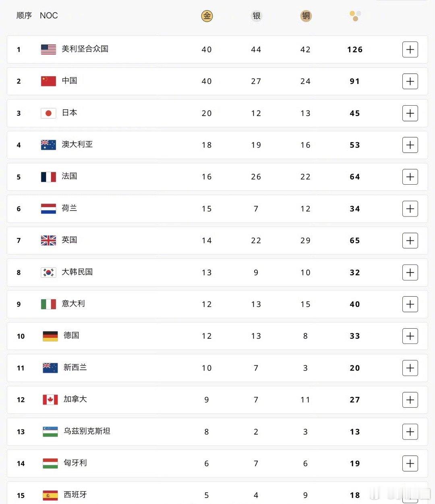Open the 澳大利亚 country name link
The width and height of the screenshot is (435, 504).
pos(77,144)
